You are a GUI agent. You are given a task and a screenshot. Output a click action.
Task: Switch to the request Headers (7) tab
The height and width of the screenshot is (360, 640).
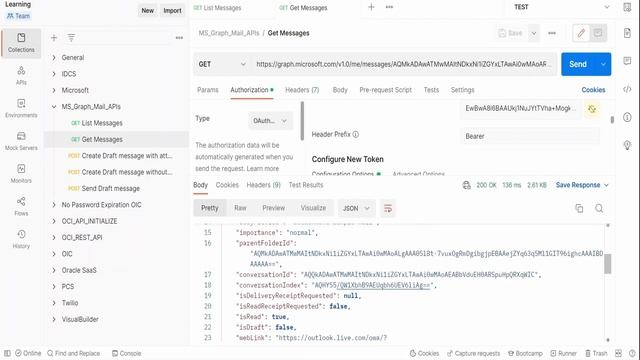pyautogui.click(x=302, y=90)
